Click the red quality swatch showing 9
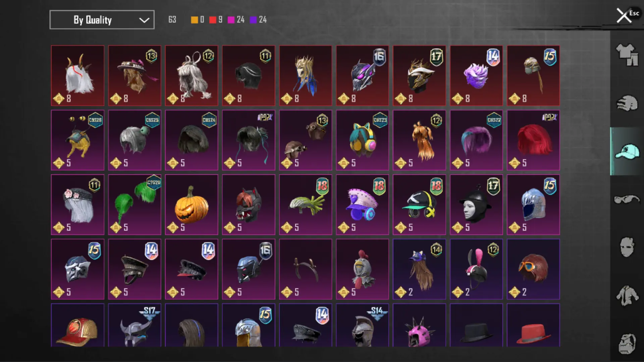 213,20
